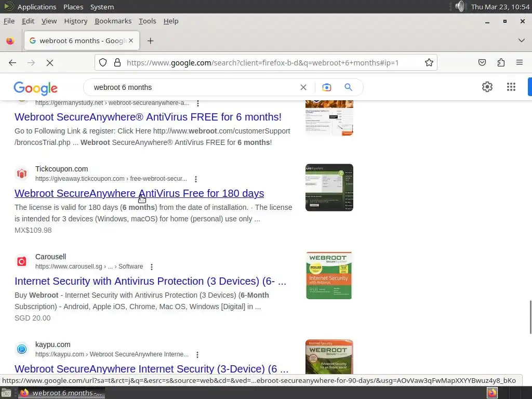Click the pinned Firefox icon tab
This screenshot has height=399, width=532.
point(10,41)
